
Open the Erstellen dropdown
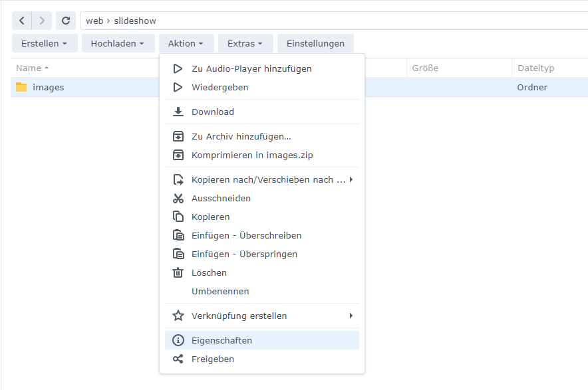coord(44,43)
